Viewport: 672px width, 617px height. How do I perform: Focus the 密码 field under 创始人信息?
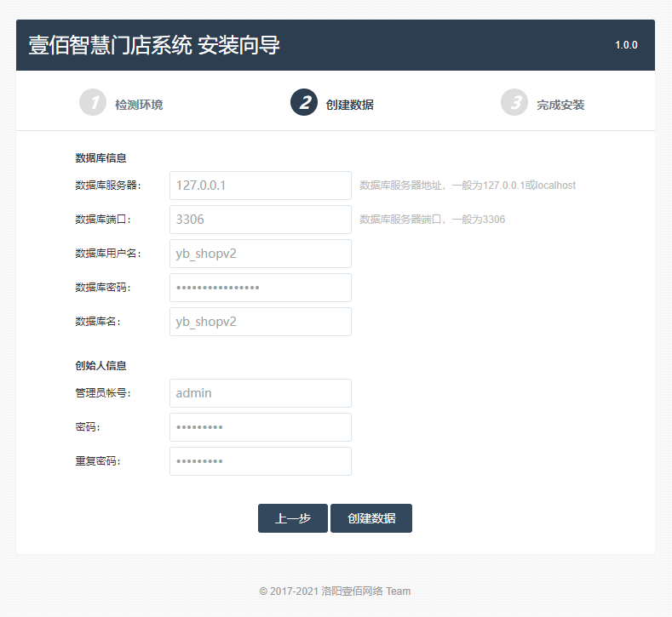pyautogui.click(x=261, y=427)
